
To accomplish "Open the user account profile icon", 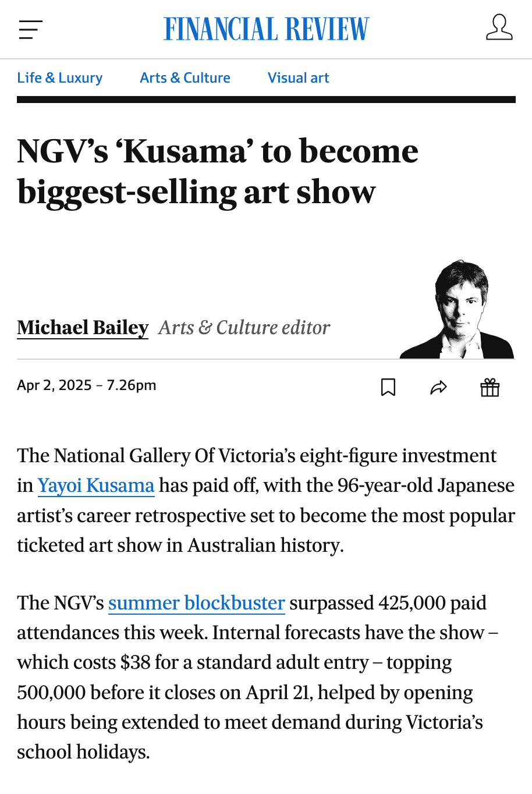I will point(499,28).
